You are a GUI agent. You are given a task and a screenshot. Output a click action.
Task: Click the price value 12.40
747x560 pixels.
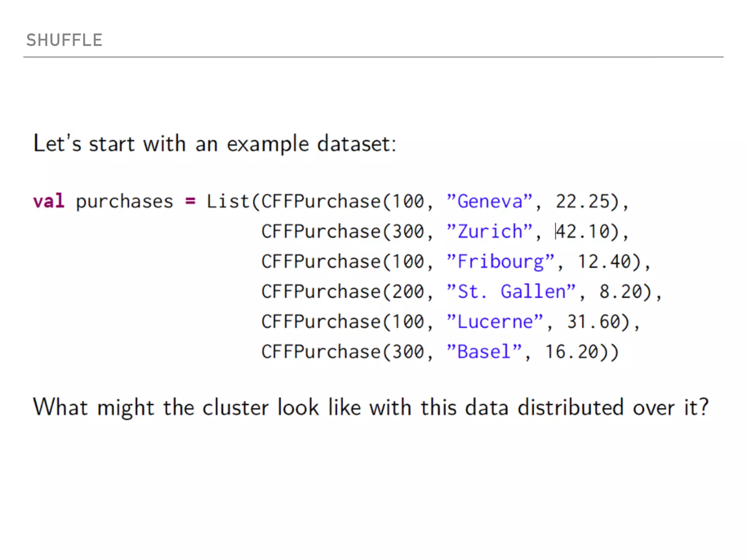point(604,262)
